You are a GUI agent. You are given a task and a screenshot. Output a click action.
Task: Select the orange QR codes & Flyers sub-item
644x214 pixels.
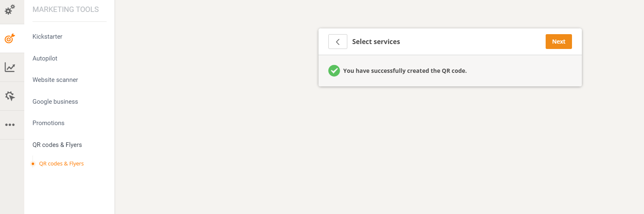coord(61,164)
